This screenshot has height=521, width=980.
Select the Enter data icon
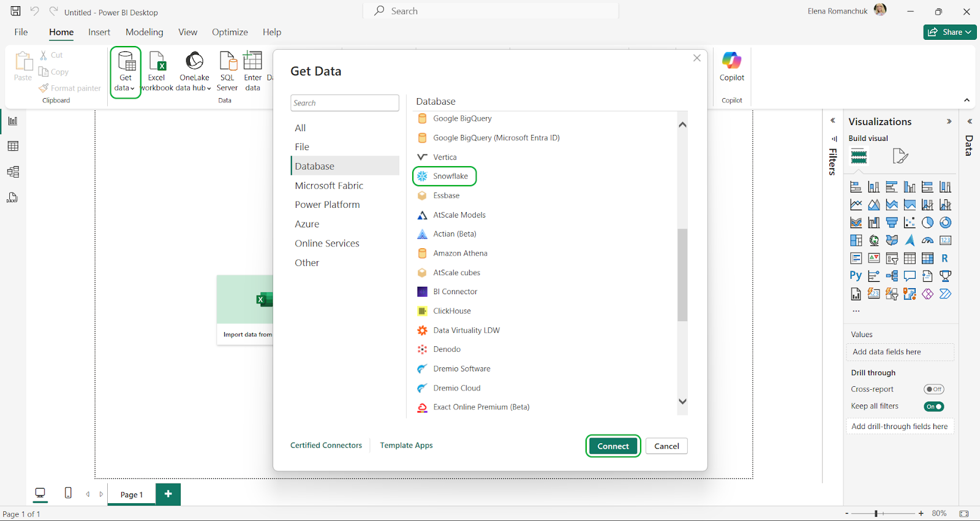click(x=252, y=63)
